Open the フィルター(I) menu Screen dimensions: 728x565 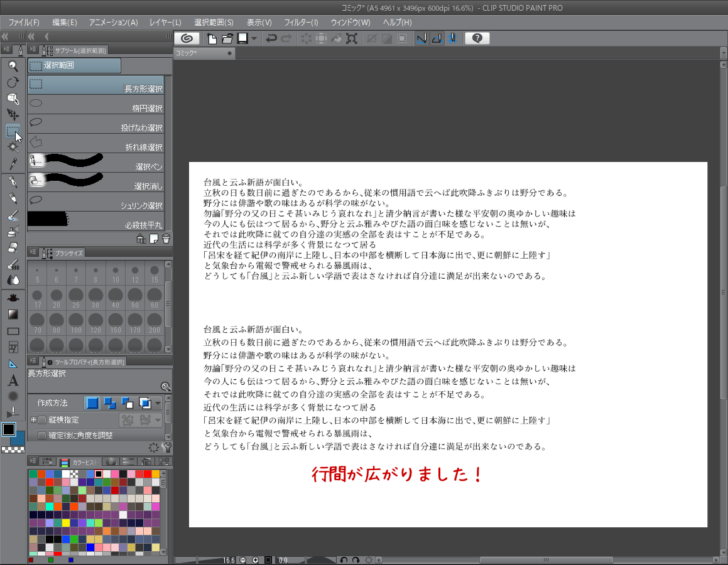pos(301,23)
